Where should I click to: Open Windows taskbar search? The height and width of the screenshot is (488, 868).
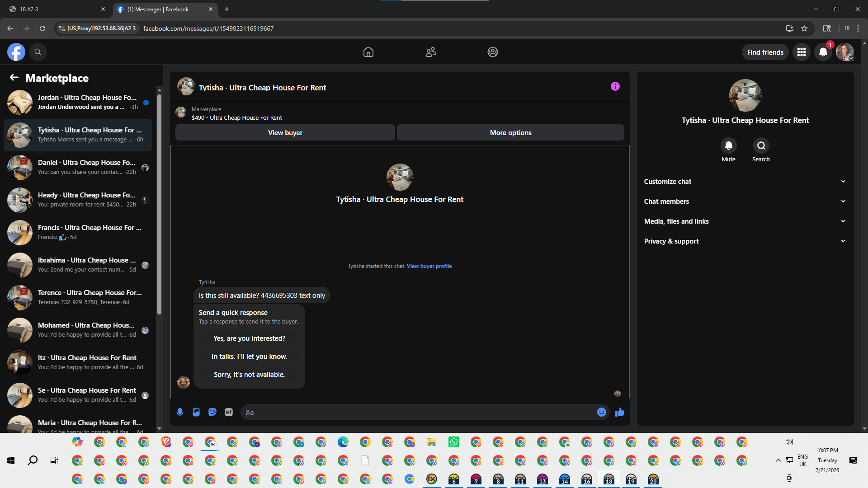(33, 460)
